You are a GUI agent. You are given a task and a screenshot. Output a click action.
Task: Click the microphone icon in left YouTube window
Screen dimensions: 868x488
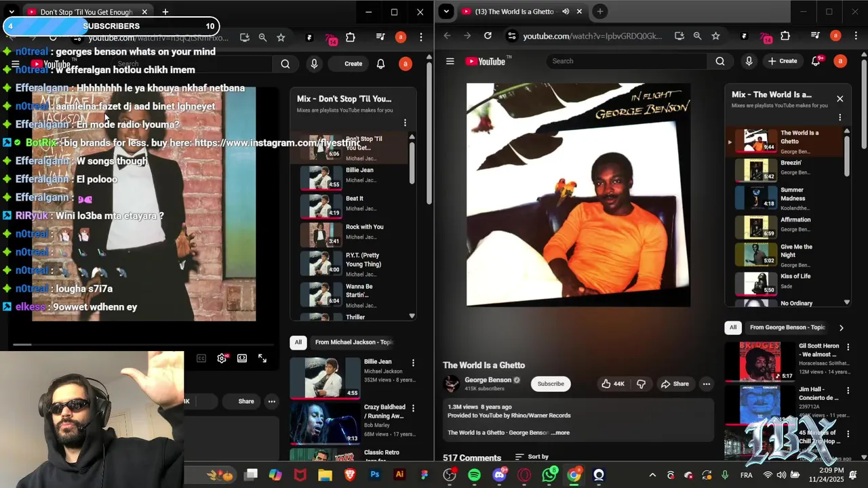[313, 64]
